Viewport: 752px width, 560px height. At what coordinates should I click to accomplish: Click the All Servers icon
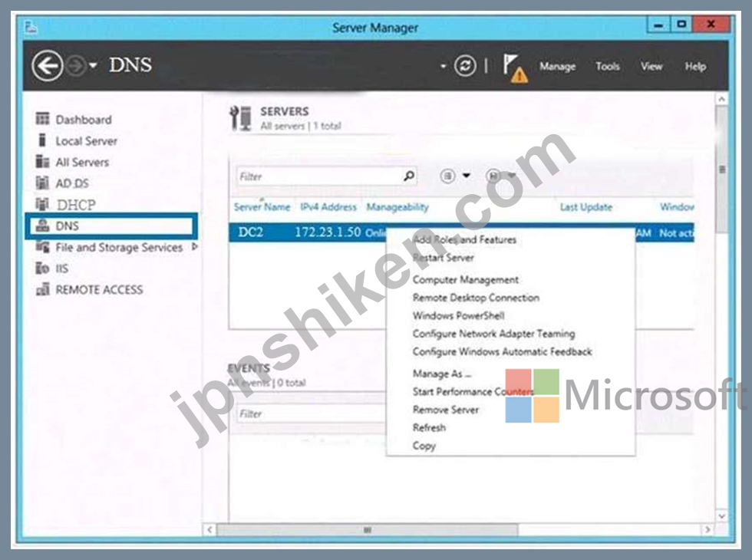(x=42, y=161)
